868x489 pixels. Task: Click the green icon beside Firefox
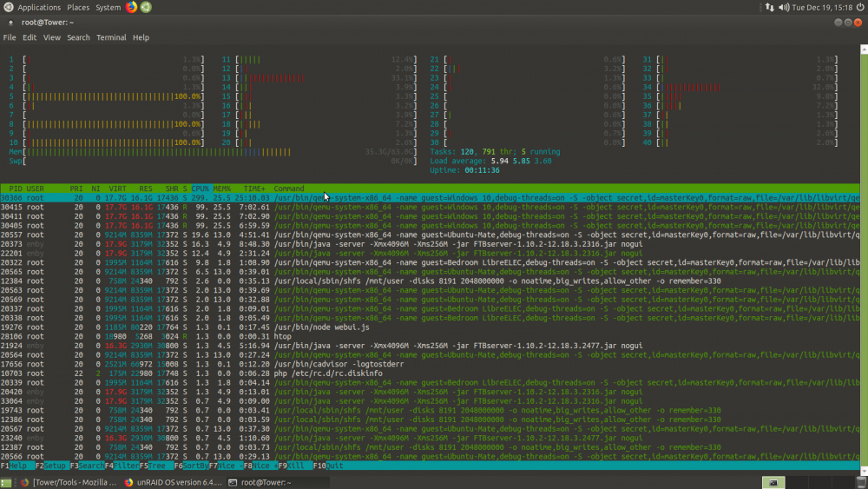(146, 7)
